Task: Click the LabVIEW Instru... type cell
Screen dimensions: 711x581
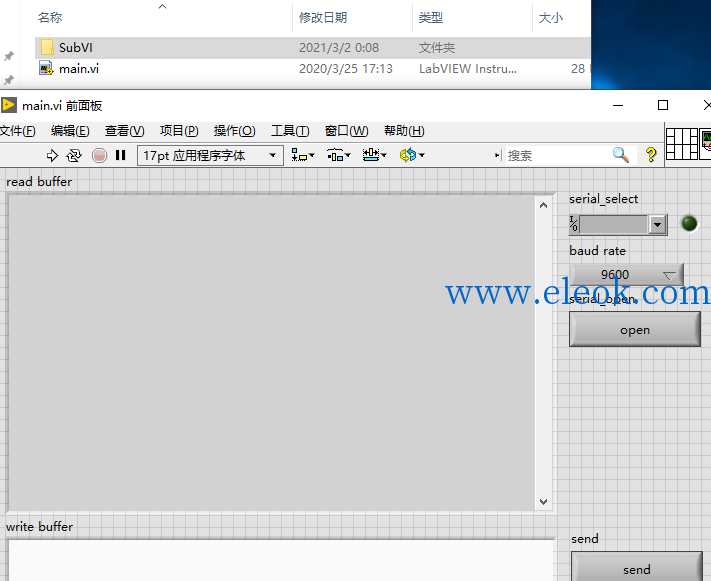Action: pyautogui.click(x=468, y=68)
